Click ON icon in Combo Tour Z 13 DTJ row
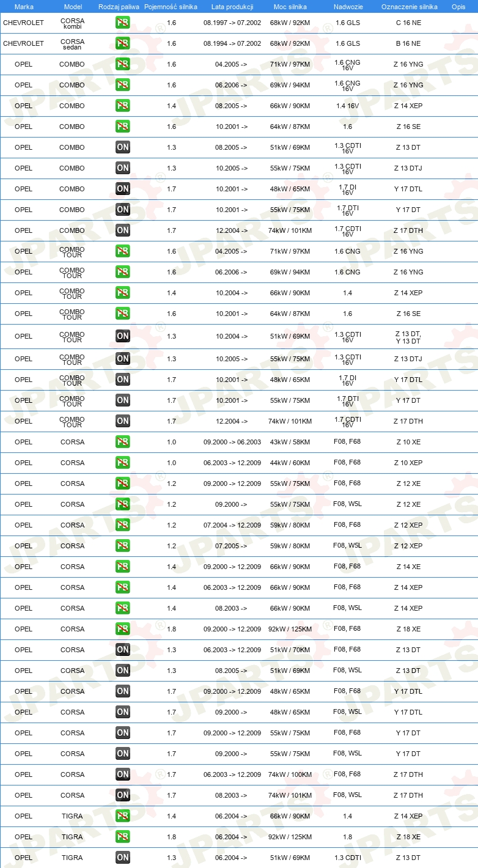The height and width of the screenshot is (868, 478). pos(122,359)
